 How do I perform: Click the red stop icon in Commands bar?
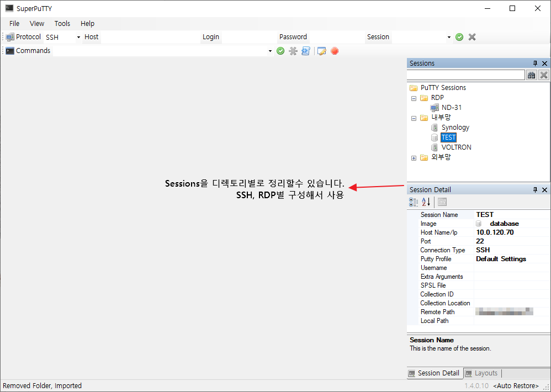(x=335, y=51)
